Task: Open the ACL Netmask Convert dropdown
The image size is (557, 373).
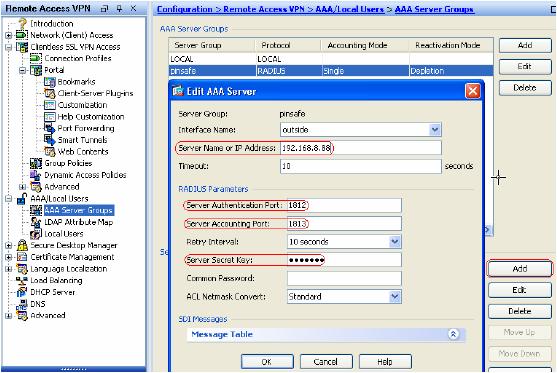Action: 395,297
